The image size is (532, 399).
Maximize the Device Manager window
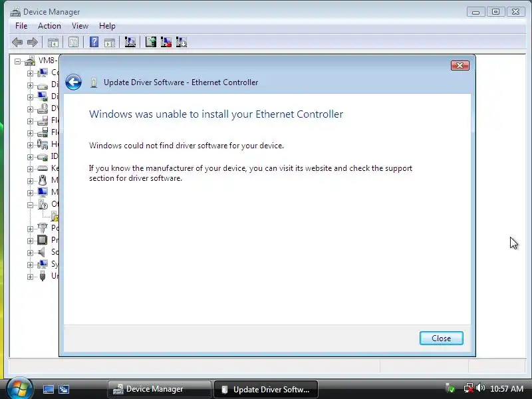tap(495, 12)
